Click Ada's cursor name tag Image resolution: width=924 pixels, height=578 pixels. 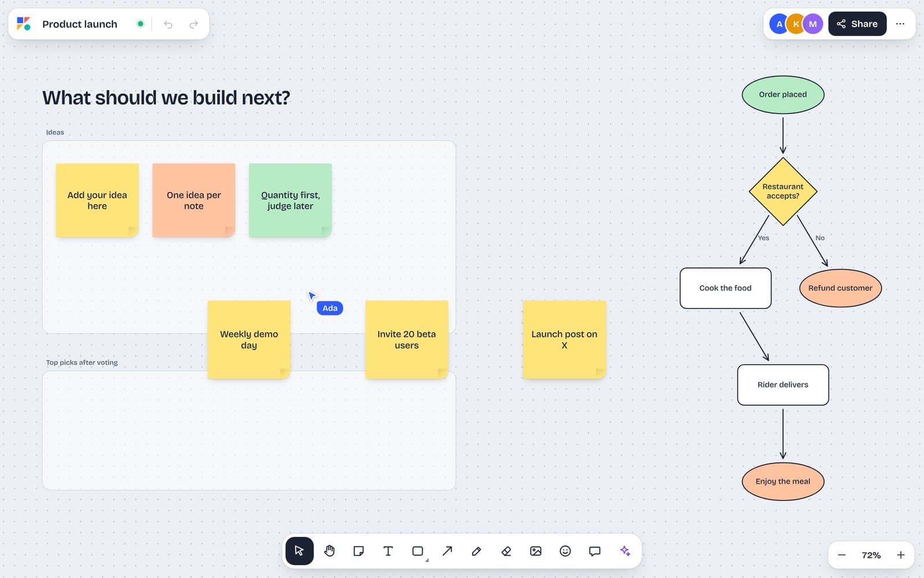[x=330, y=308]
